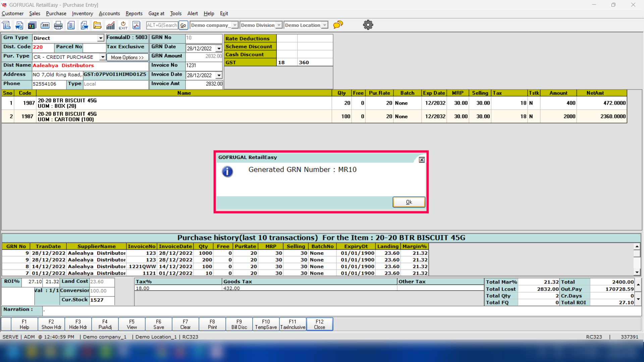Click the customers photo icon in toolbar
Viewport: 644px width, 362px height.
pos(32,25)
